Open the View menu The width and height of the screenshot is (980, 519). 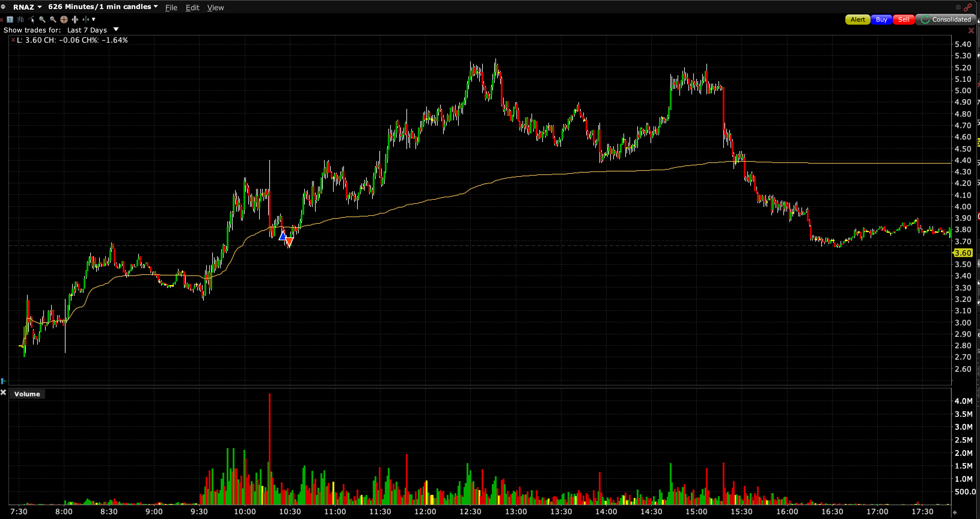pos(215,8)
